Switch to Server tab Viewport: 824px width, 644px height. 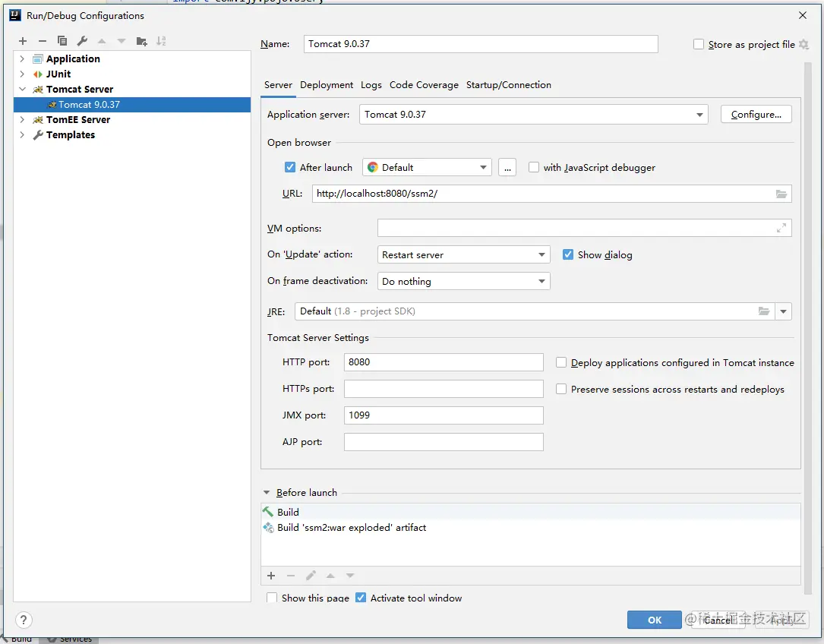[x=278, y=85]
